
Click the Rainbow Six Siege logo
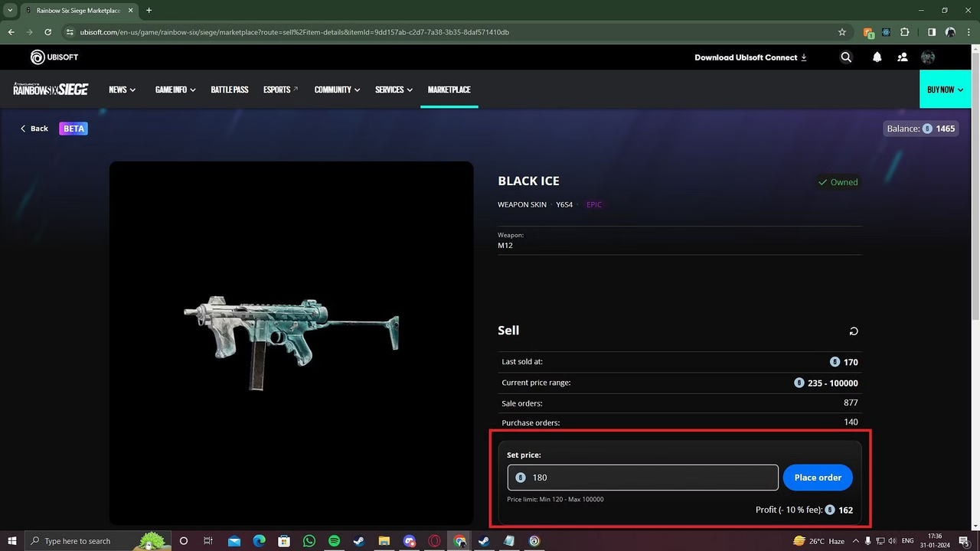point(51,90)
